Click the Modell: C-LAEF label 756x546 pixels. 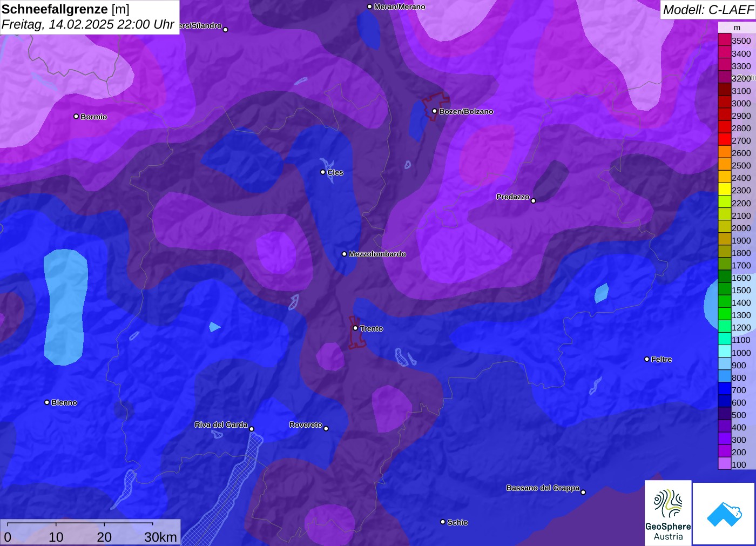(x=708, y=10)
